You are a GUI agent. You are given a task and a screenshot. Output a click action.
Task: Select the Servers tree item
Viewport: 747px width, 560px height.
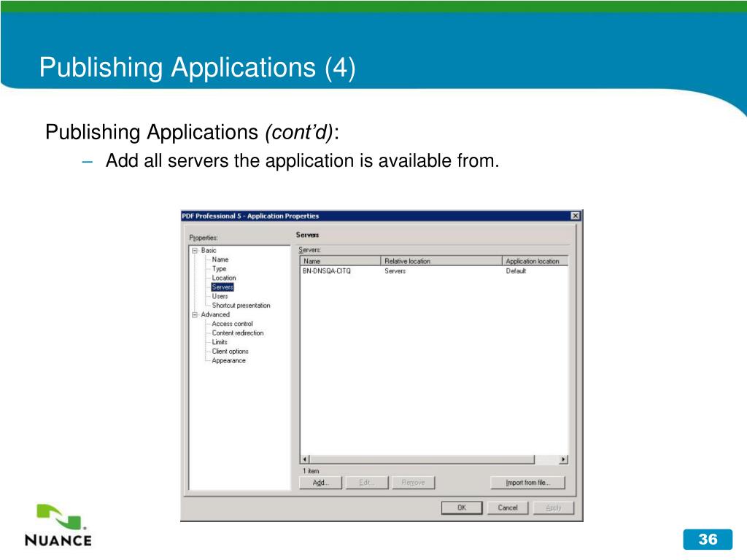222,287
